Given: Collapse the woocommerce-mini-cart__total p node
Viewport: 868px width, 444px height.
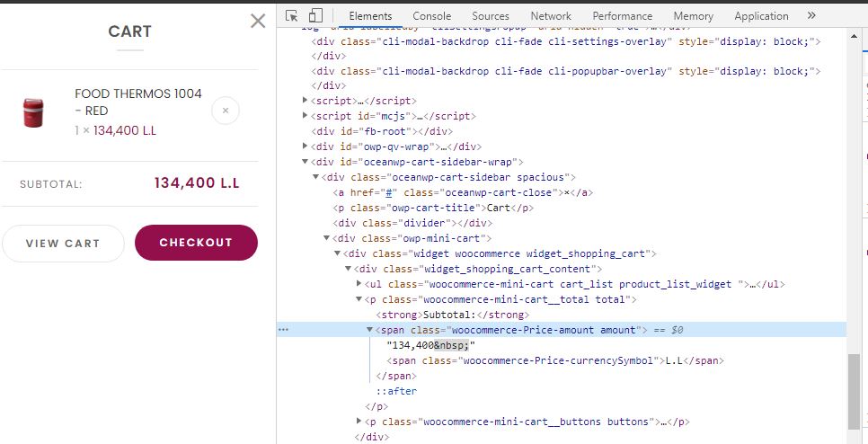Looking at the screenshot, I should click(x=359, y=299).
